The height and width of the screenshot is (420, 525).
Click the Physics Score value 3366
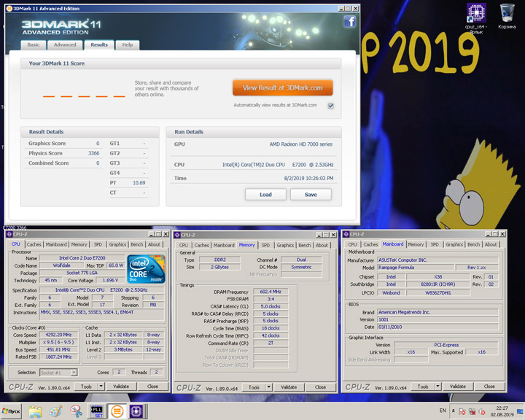(x=94, y=153)
